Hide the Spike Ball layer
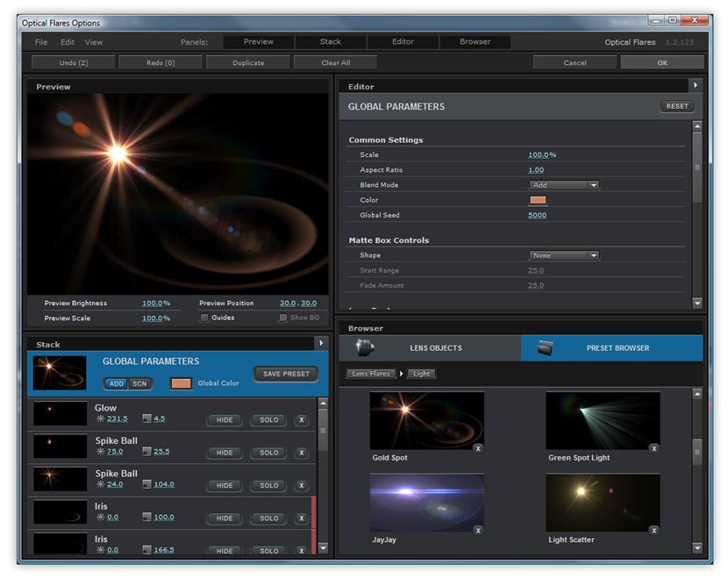This screenshot has width=728, height=586. click(224, 453)
